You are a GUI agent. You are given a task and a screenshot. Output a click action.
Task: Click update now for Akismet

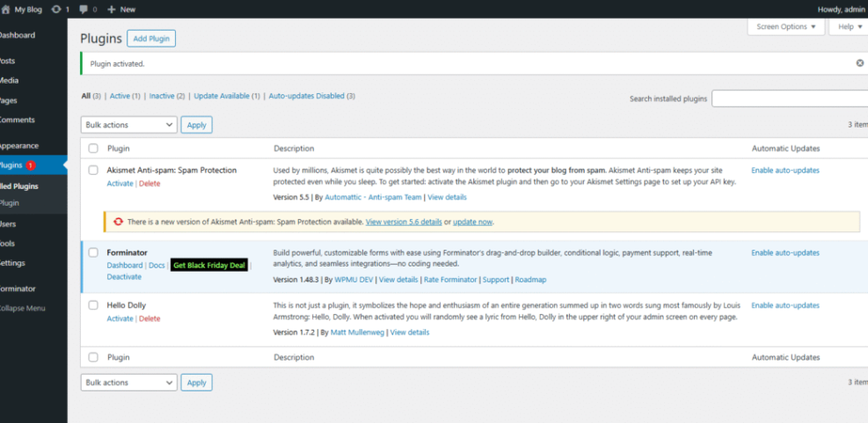473,222
